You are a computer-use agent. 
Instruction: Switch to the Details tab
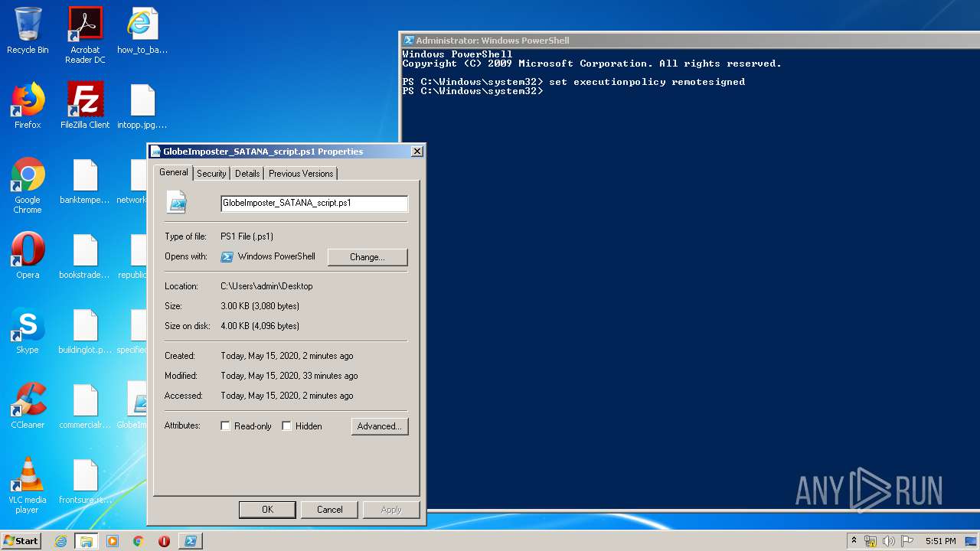tap(247, 174)
